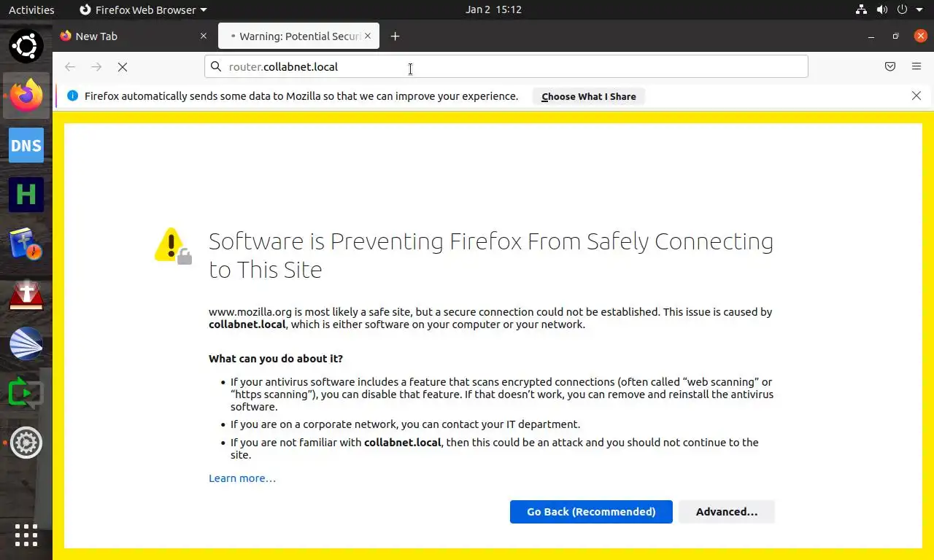Image resolution: width=934 pixels, height=560 pixels.
Task: Save page to Pocket
Action: 890,66
